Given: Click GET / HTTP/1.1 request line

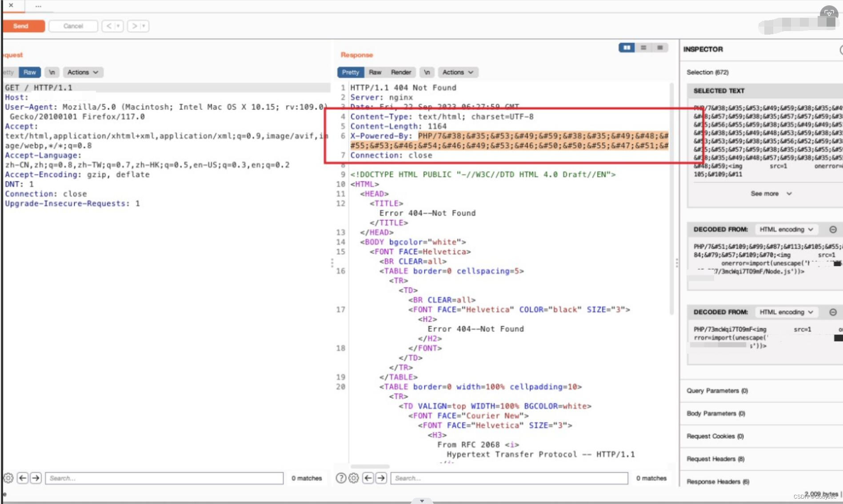Looking at the screenshot, I should (39, 88).
